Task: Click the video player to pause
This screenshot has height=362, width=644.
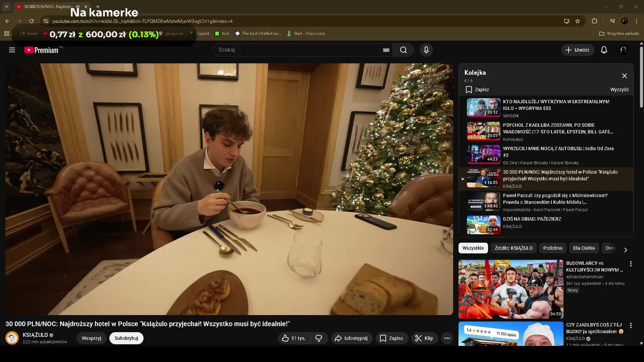Action: [229, 189]
